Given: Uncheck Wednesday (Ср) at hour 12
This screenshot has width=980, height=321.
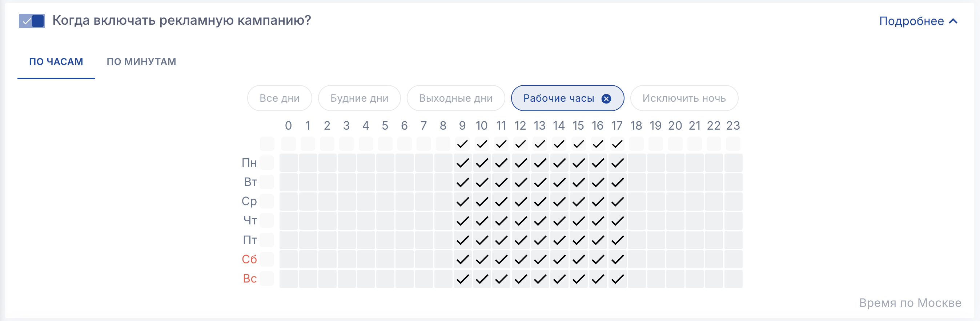Looking at the screenshot, I should [521, 202].
